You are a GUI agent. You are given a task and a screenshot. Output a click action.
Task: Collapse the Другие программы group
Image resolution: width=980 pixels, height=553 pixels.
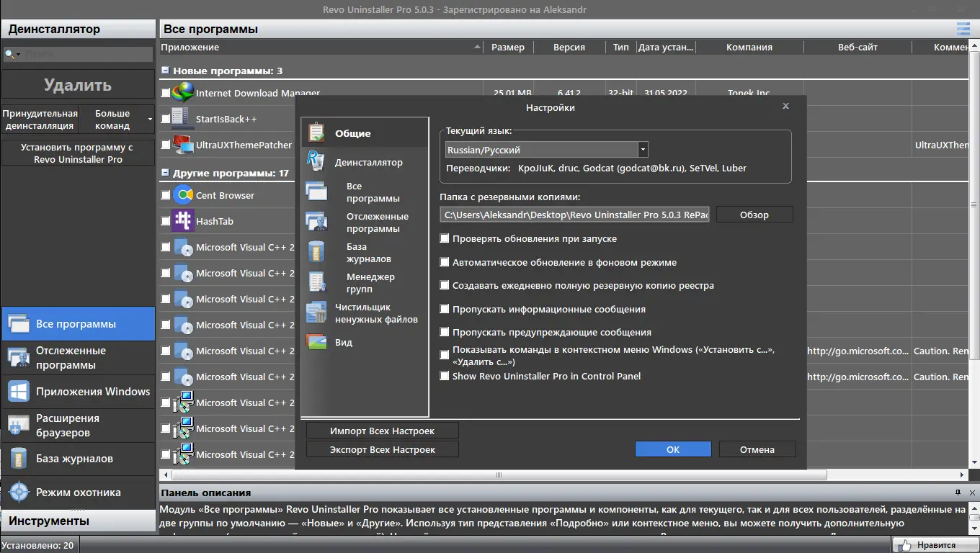point(166,173)
